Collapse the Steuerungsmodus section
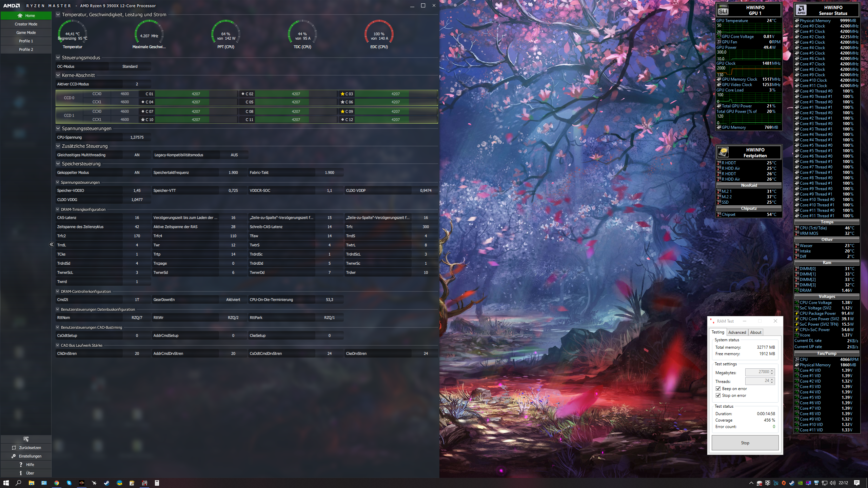 (x=58, y=58)
